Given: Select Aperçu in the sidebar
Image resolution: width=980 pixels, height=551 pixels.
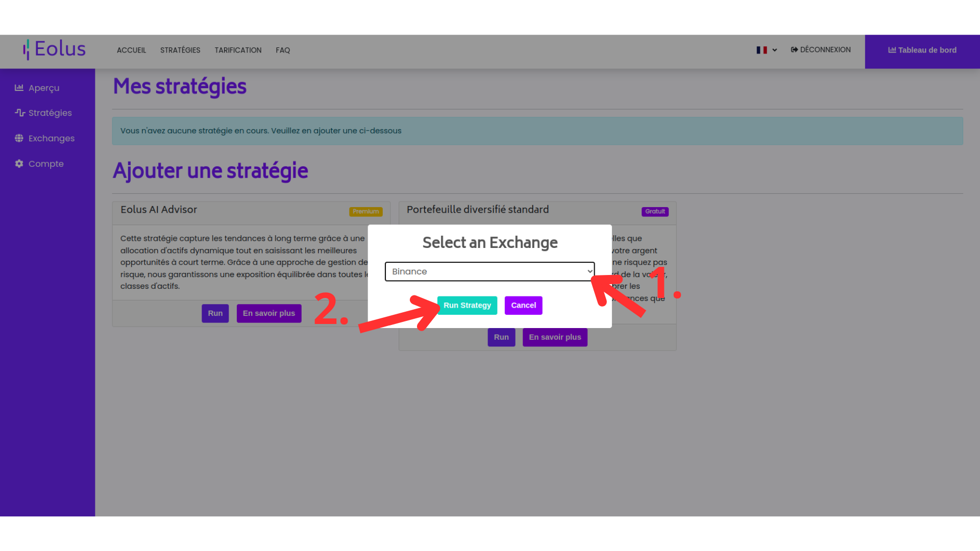Looking at the screenshot, I should coord(44,88).
